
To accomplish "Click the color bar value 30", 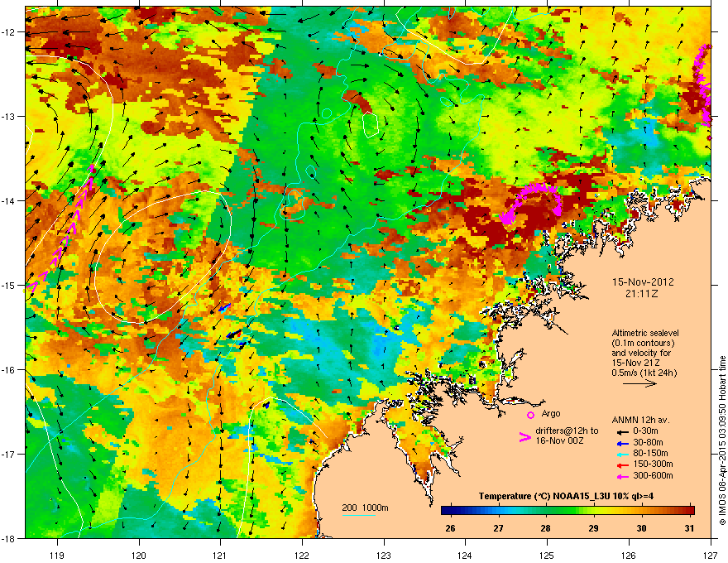I will [641, 528].
